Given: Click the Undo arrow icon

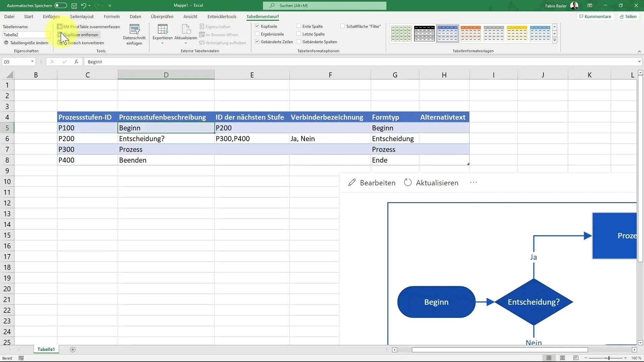Looking at the screenshot, I should (84, 6).
